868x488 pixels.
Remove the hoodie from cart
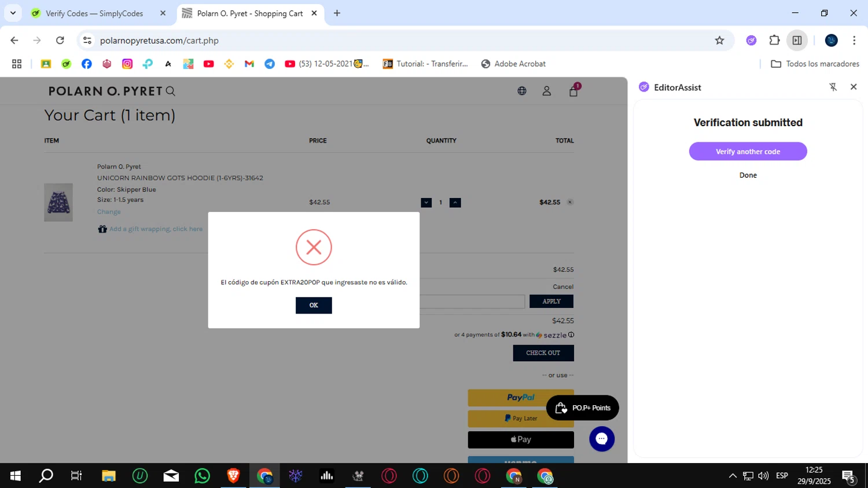point(570,202)
